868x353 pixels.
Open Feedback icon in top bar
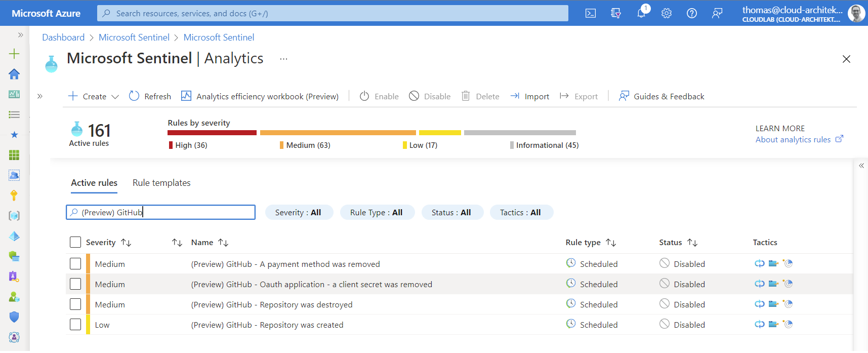pyautogui.click(x=717, y=13)
